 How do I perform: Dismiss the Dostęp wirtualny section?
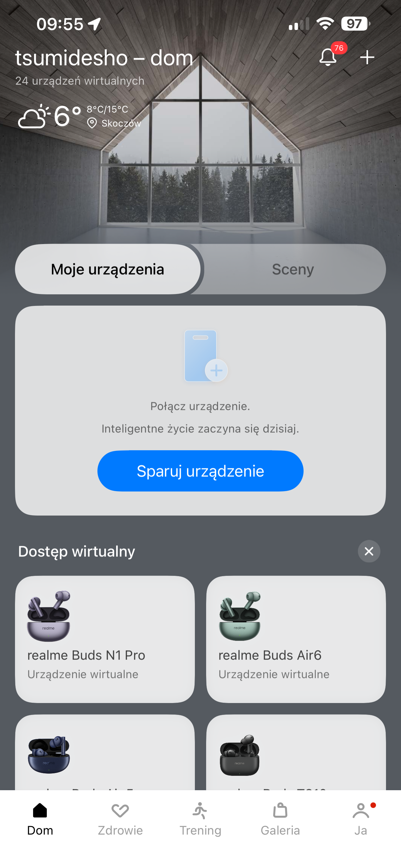pos(369,551)
